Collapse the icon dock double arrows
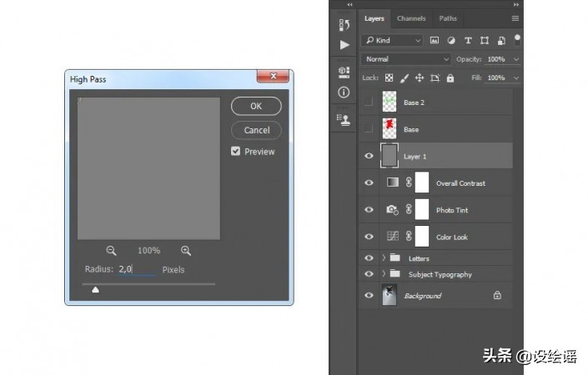This screenshot has width=588, height=375. (x=349, y=4)
